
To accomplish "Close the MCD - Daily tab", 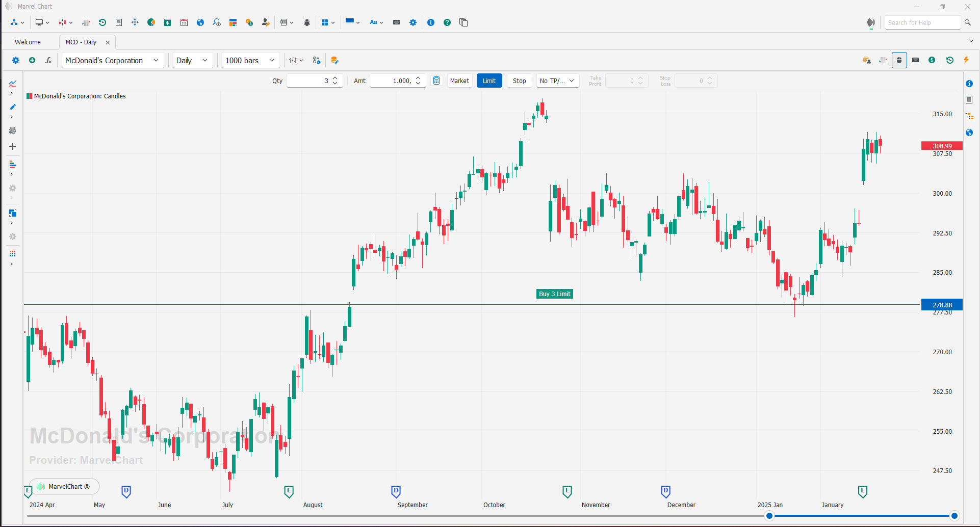I will click(x=108, y=42).
